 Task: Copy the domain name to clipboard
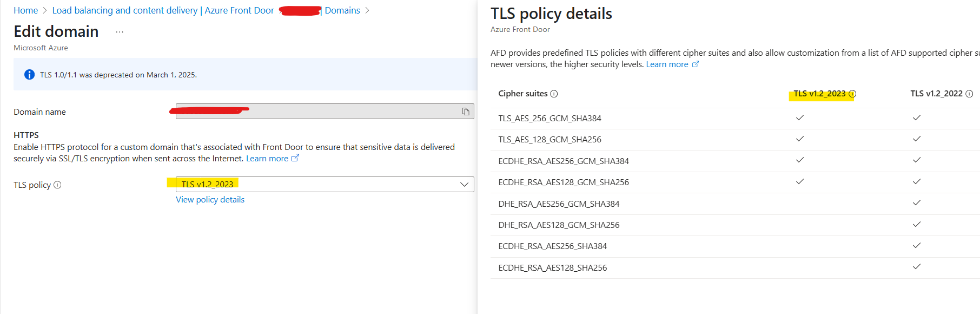click(x=465, y=112)
